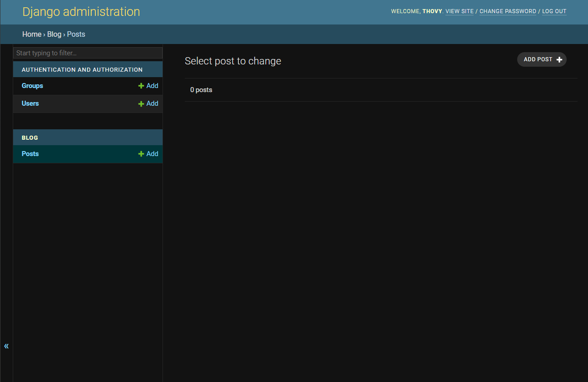This screenshot has width=588, height=382.
Task: Collapse the sidebar with the double-chevron toggle
Action: pos(6,346)
